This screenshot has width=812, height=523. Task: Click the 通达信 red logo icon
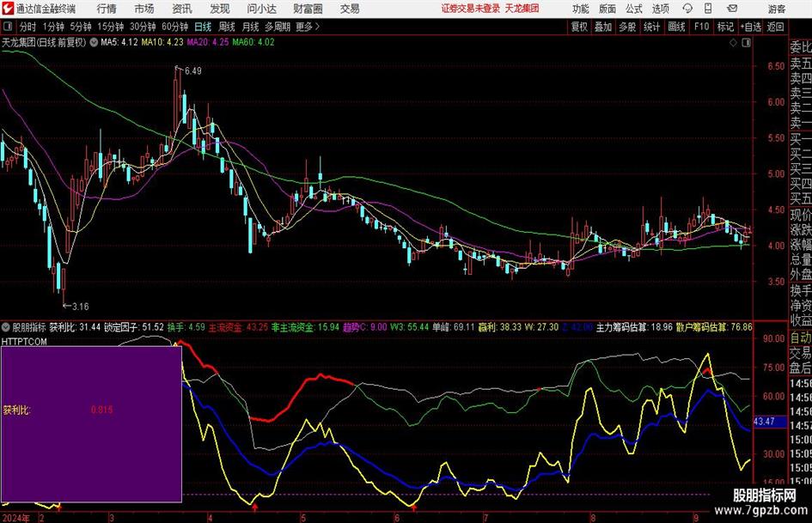click(x=8, y=9)
